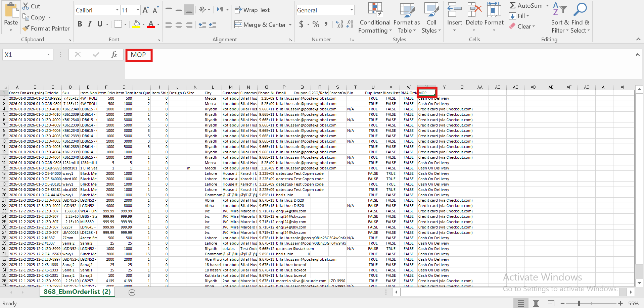The height and width of the screenshot is (308, 644).
Task: Add a new sheet with plus icon
Action: click(132, 293)
